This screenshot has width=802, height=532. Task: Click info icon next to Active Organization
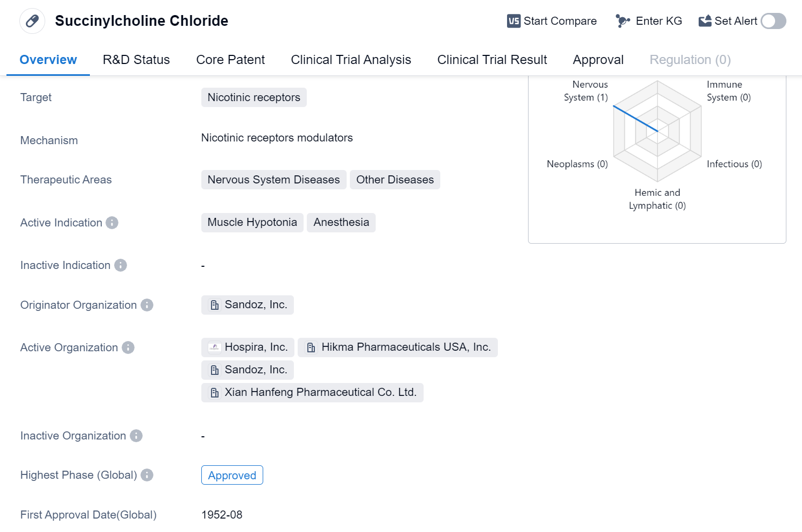coord(128,347)
